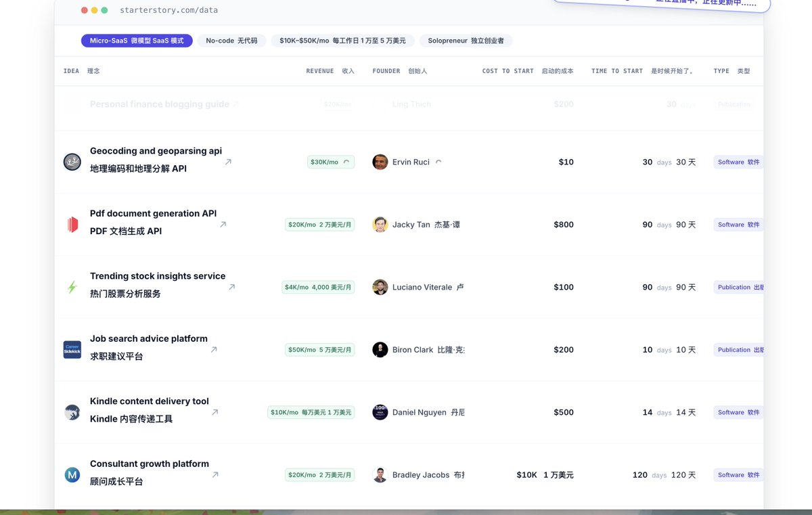Select the No-code filter pill
Image resolution: width=812 pixels, height=515 pixels.
tap(231, 41)
